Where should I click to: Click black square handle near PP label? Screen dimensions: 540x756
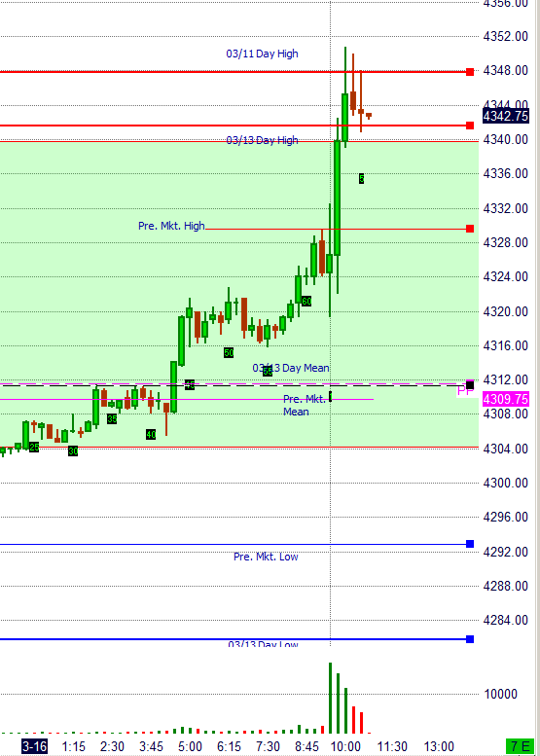tap(470, 384)
